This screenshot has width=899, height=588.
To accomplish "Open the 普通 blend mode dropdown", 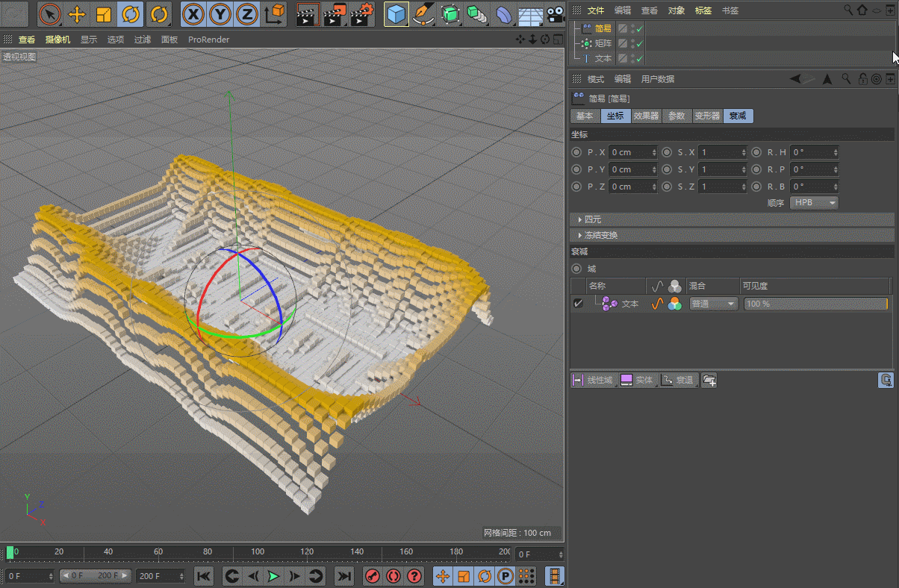I will [713, 304].
